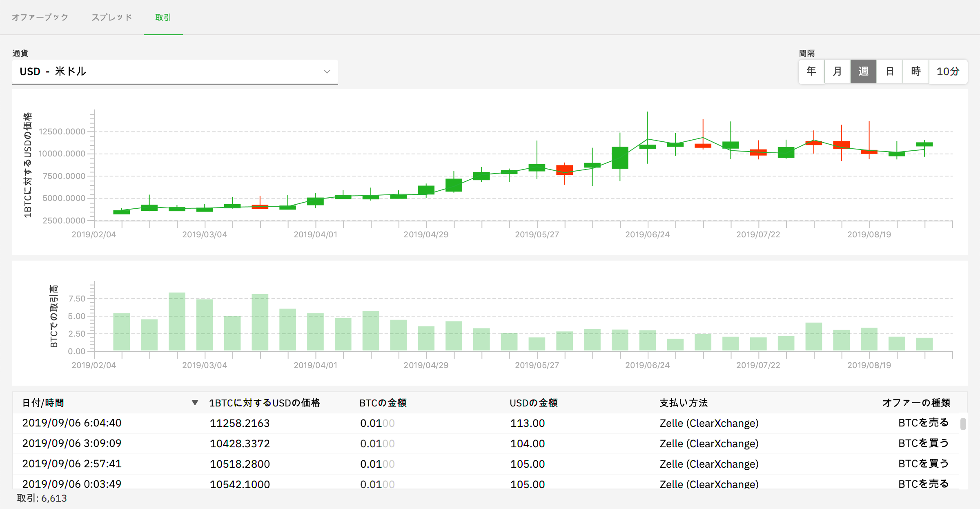Click the オファーの種類 column header

click(916, 403)
